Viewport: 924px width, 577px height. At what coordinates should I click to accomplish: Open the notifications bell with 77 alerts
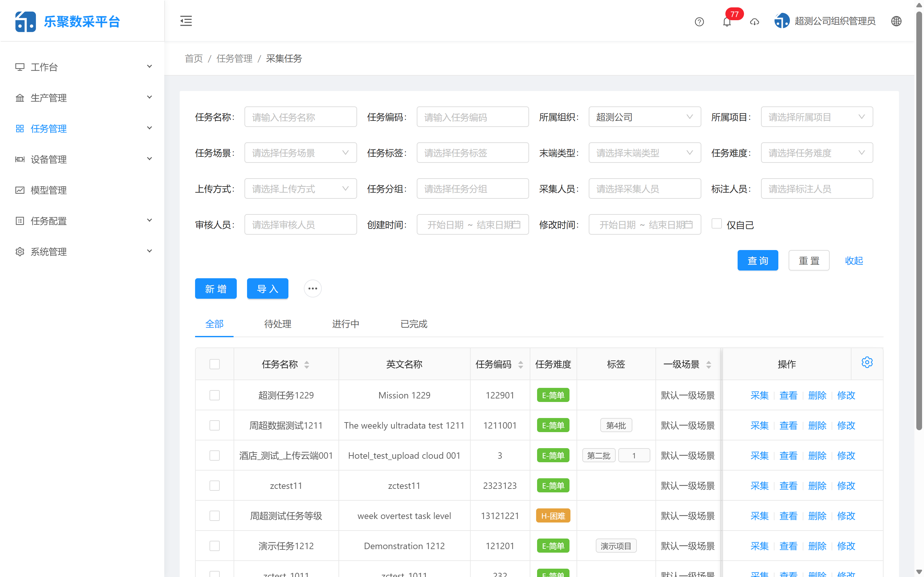point(727,22)
